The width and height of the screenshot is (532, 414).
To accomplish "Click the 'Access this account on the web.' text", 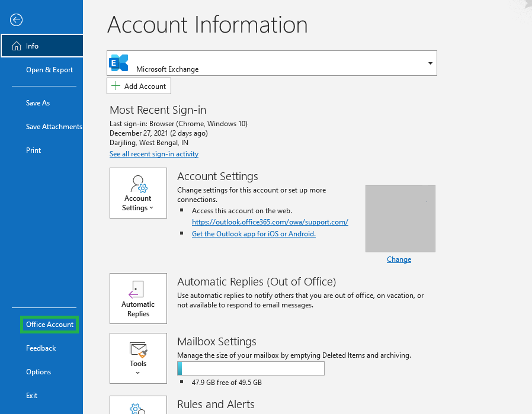I will point(242,211).
